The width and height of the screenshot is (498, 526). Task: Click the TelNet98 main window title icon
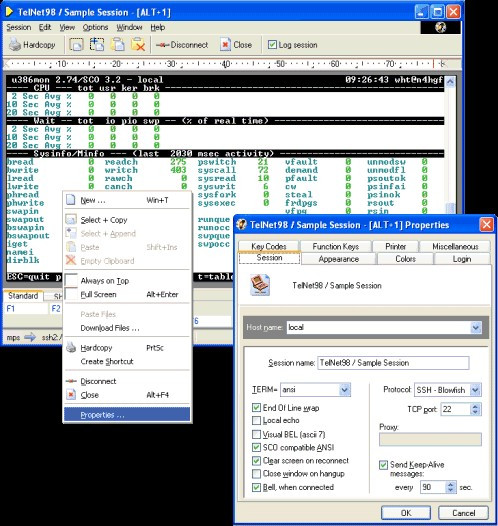(x=10, y=12)
